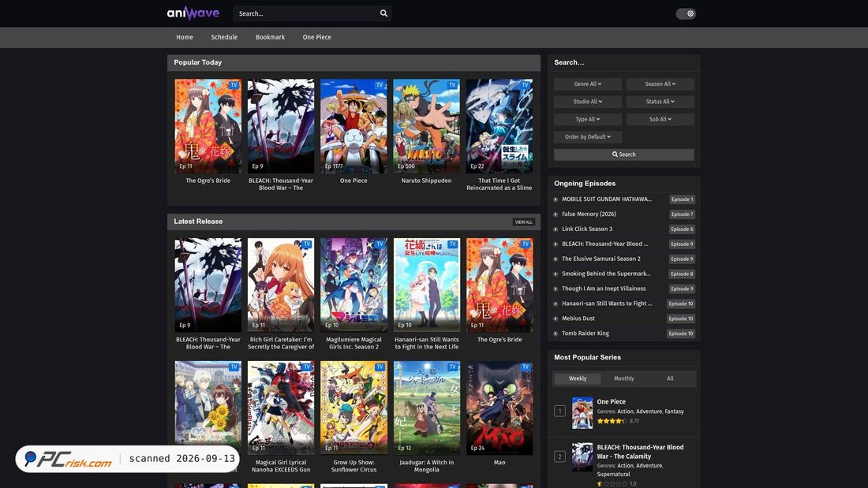Open Tomb Raider King ongoing link
868x488 pixels.
[586, 333]
